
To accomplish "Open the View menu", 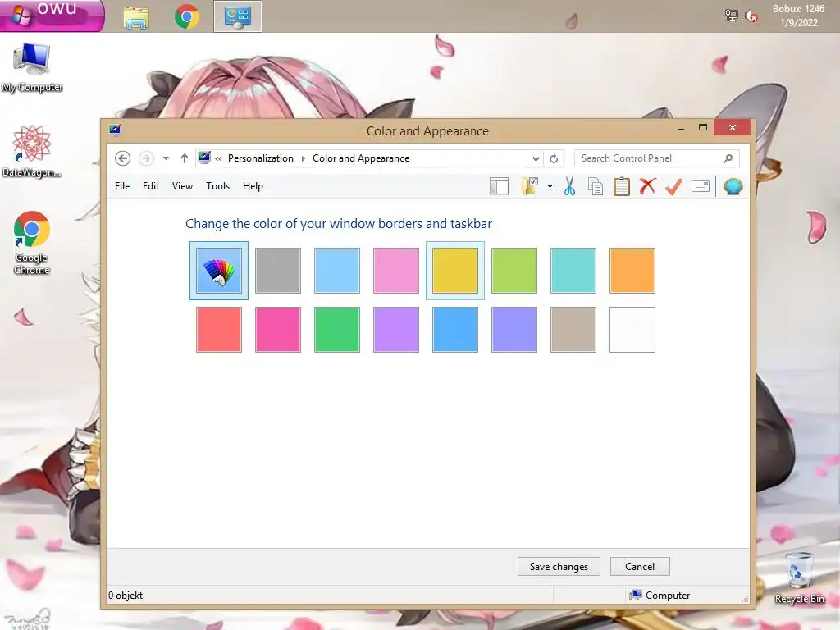I will pyautogui.click(x=182, y=186).
